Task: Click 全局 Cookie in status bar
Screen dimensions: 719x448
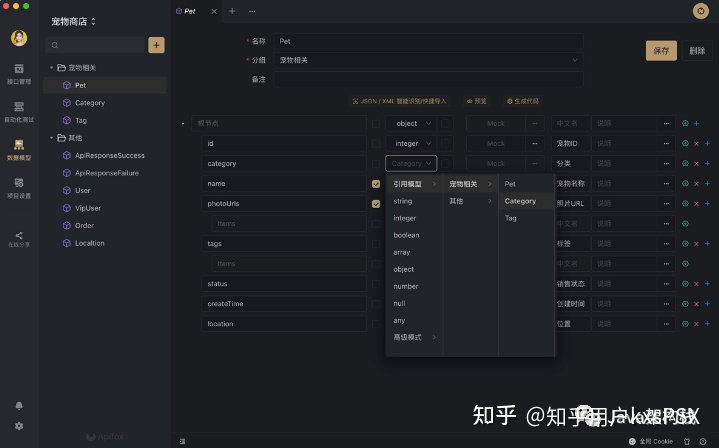Action: click(651, 441)
